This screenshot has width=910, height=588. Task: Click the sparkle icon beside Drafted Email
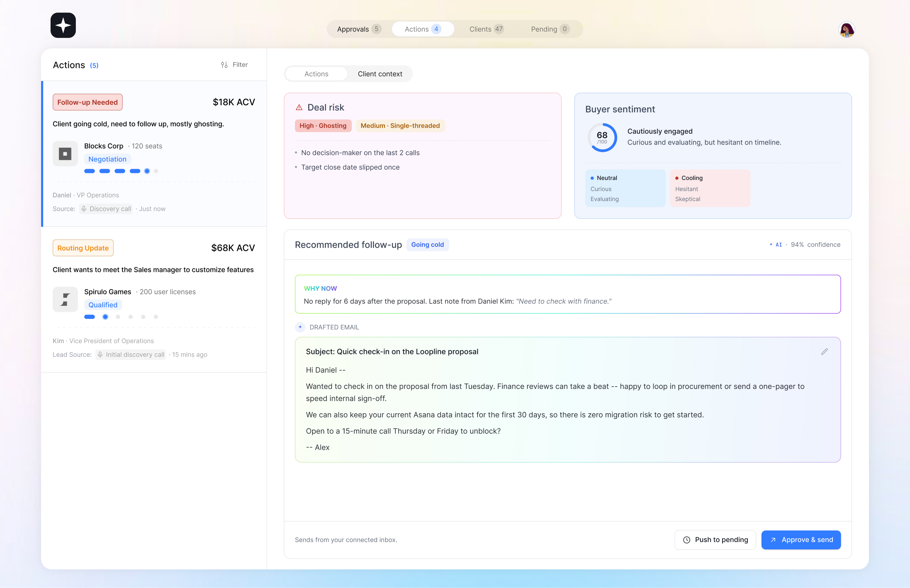(300, 327)
